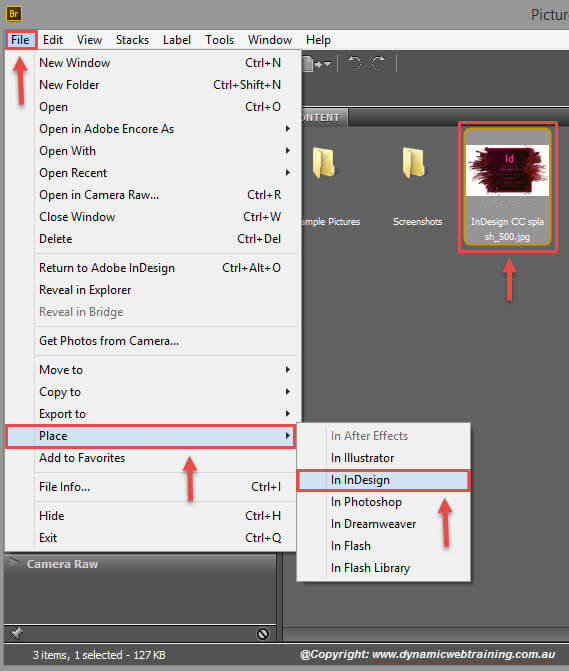Open File Info dialog entry

point(151,487)
